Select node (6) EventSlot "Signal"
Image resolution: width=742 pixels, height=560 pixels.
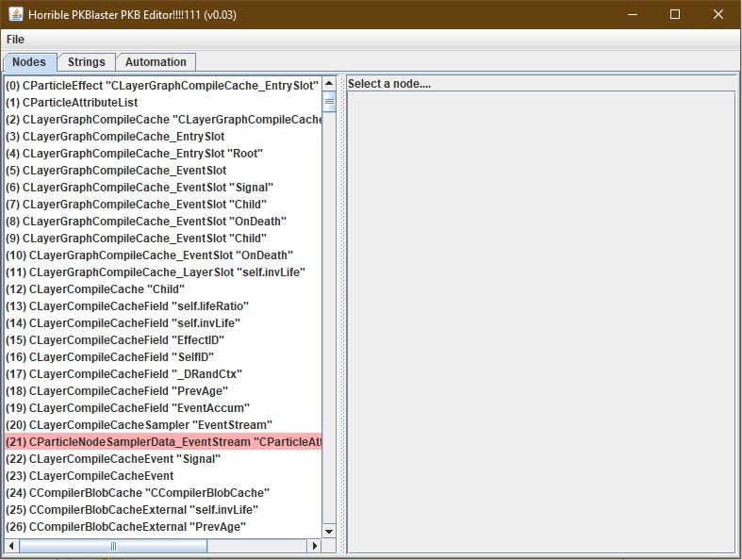click(163, 188)
